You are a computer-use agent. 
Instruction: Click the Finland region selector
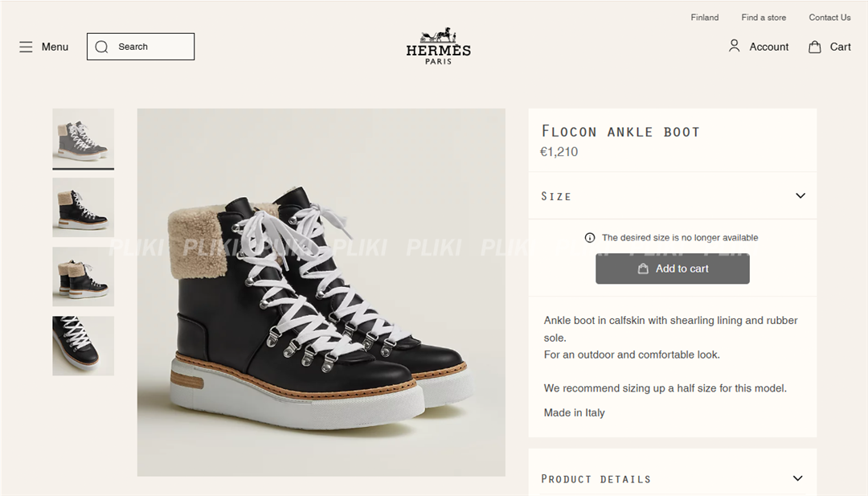click(x=704, y=17)
